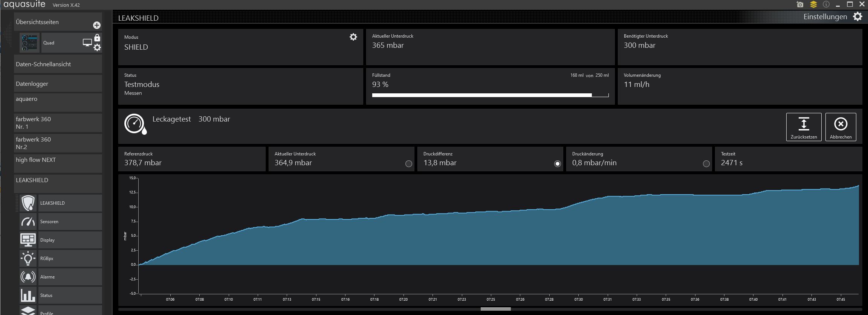Click the Einstellungen gear icon

pos(857,17)
